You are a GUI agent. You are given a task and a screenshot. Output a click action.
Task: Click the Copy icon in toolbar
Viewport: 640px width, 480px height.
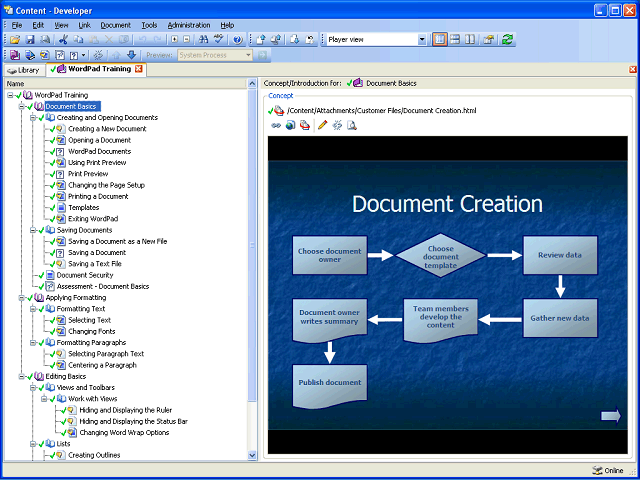[x=78, y=40]
